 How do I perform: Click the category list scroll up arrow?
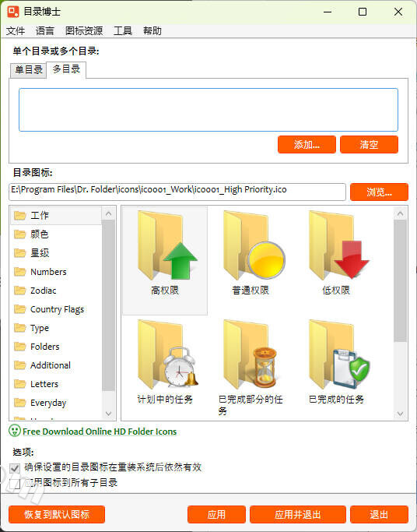[108, 213]
